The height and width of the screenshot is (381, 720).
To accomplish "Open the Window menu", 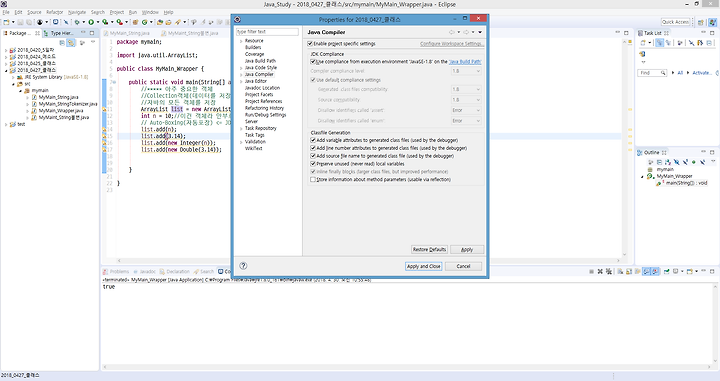I will coord(150,12).
